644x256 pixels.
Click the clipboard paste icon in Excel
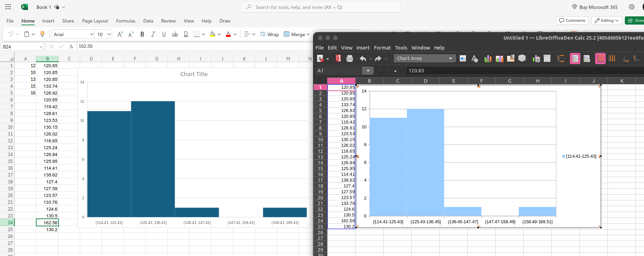click(27, 34)
